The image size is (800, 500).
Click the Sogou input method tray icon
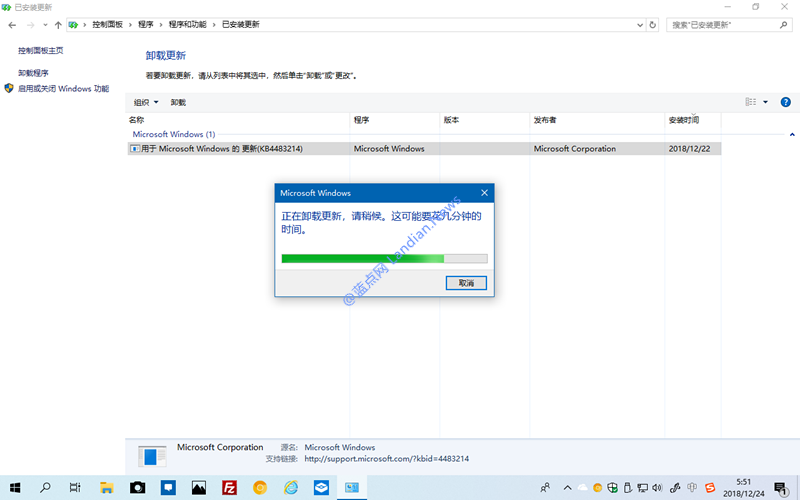[710, 488]
